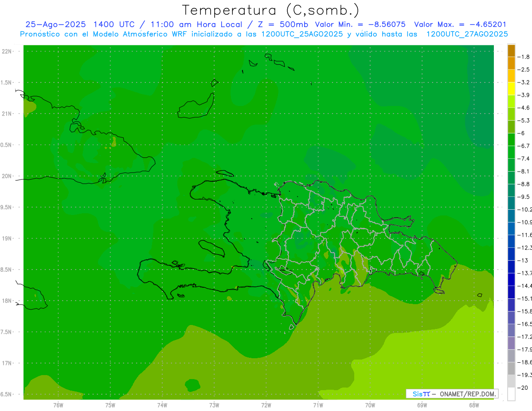Image resolution: width=532 pixels, height=411 pixels.
Task: Click the 76W longitude axis label
Action: [58, 405]
